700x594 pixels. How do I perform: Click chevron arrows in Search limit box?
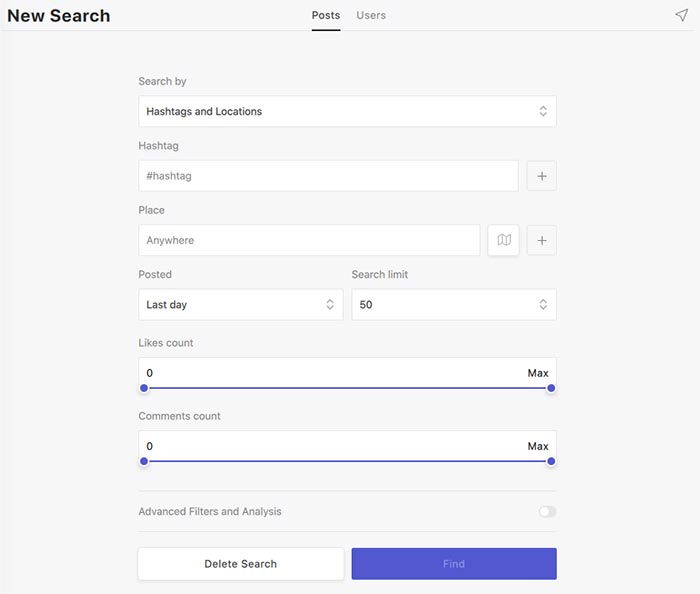pyautogui.click(x=543, y=304)
